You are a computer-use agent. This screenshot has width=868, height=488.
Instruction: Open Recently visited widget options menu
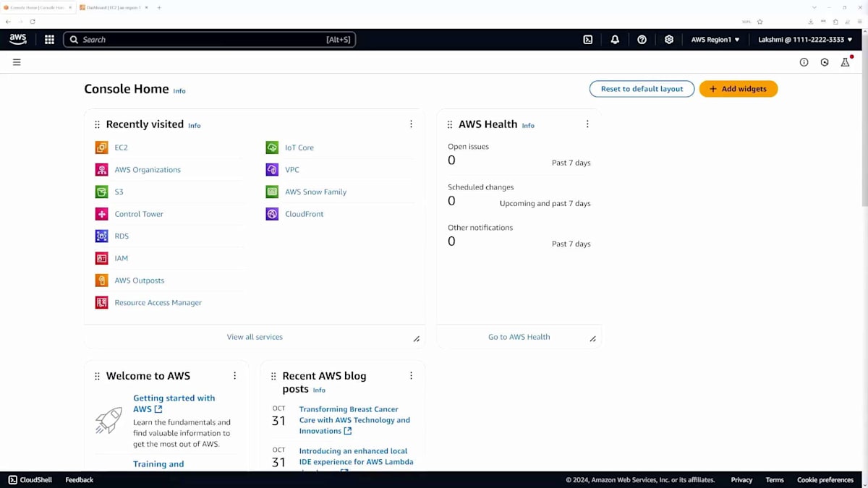[411, 124]
